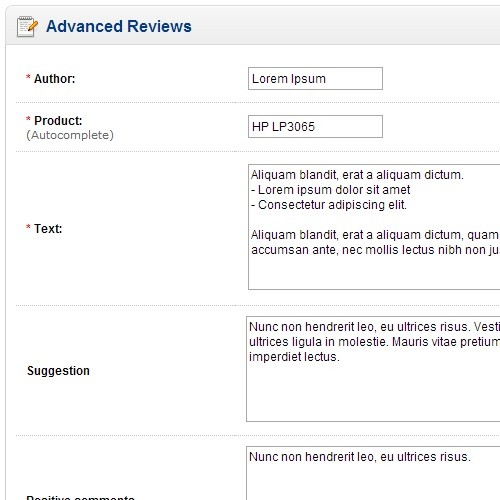
Task: Place cursor on 'Lorem ipsum dolor sit amet' line
Action: coord(331,190)
